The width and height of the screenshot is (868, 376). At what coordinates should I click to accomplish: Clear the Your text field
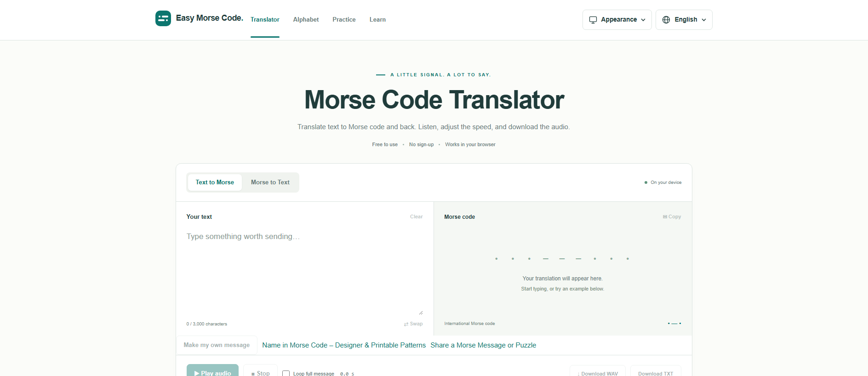416,216
